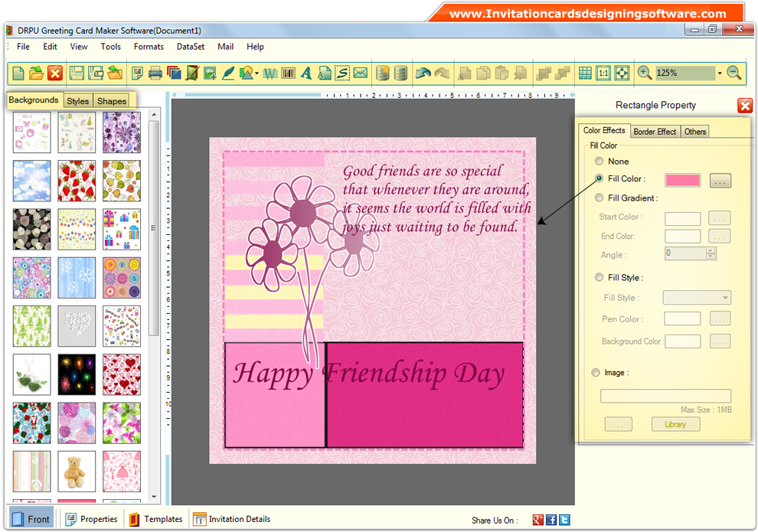Open the Angle stepper control
This screenshot has height=532, width=758.
(x=712, y=253)
